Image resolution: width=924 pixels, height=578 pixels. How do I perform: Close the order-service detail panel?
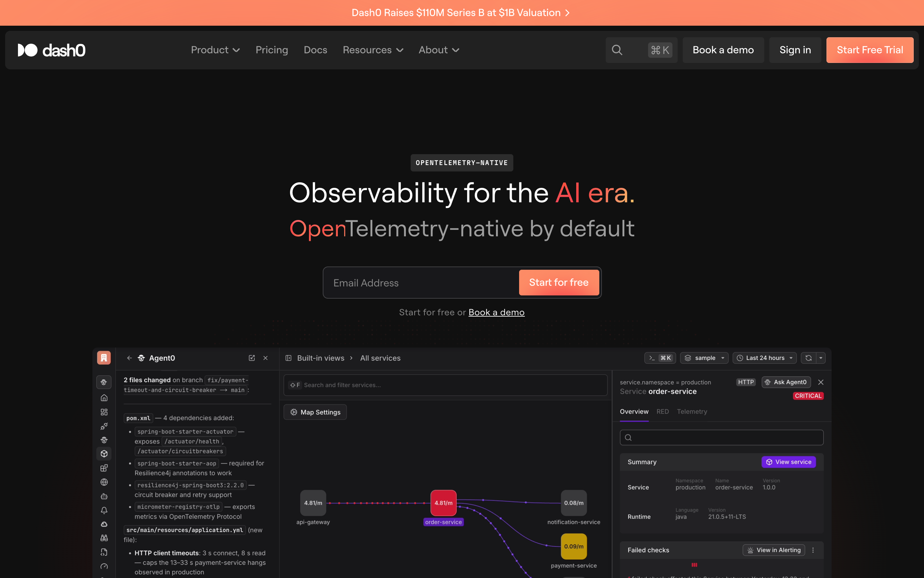pos(820,382)
